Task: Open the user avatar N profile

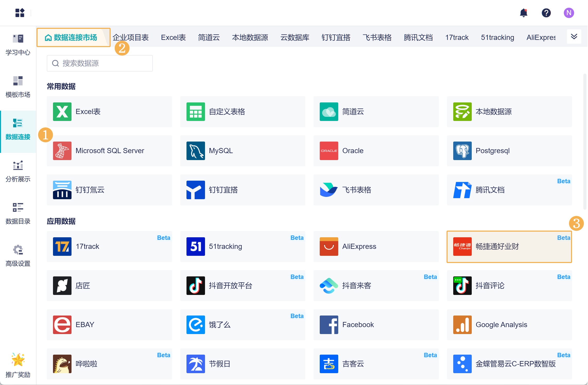Action: click(569, 13)
